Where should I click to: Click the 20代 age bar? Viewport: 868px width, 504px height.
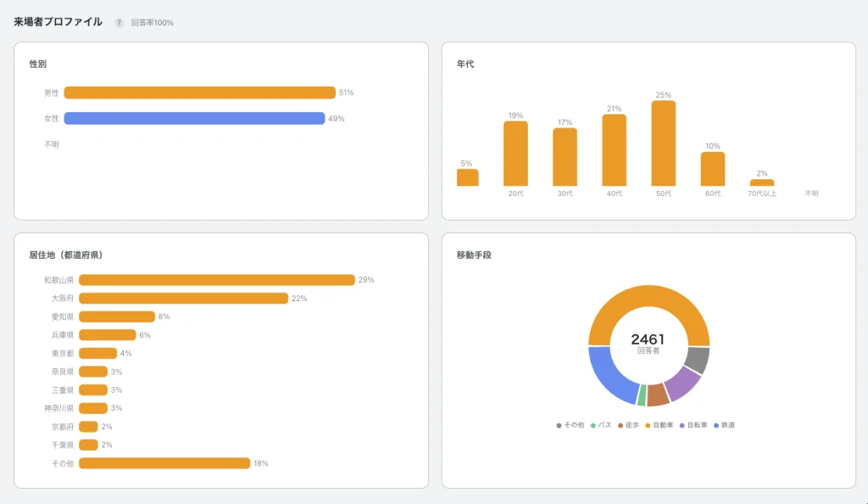(515, 154)
